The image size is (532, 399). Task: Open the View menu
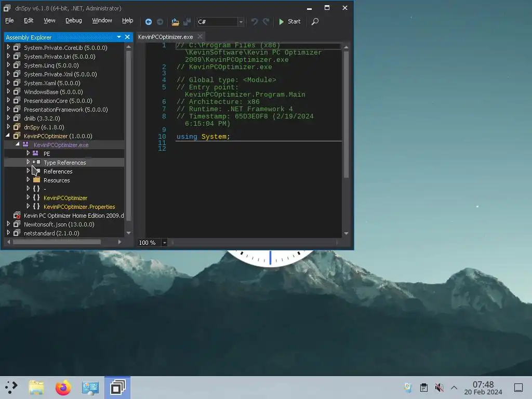49,20
